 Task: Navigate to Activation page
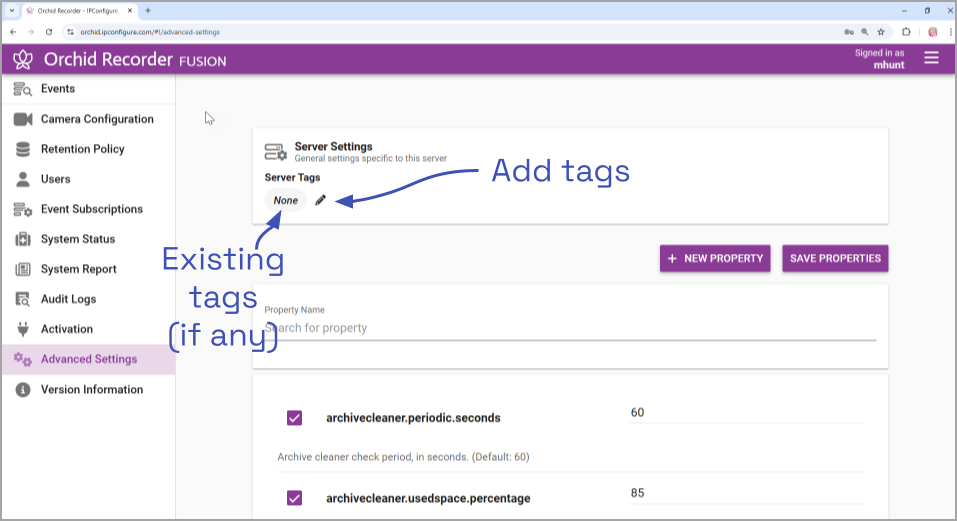tap(66, 329)
